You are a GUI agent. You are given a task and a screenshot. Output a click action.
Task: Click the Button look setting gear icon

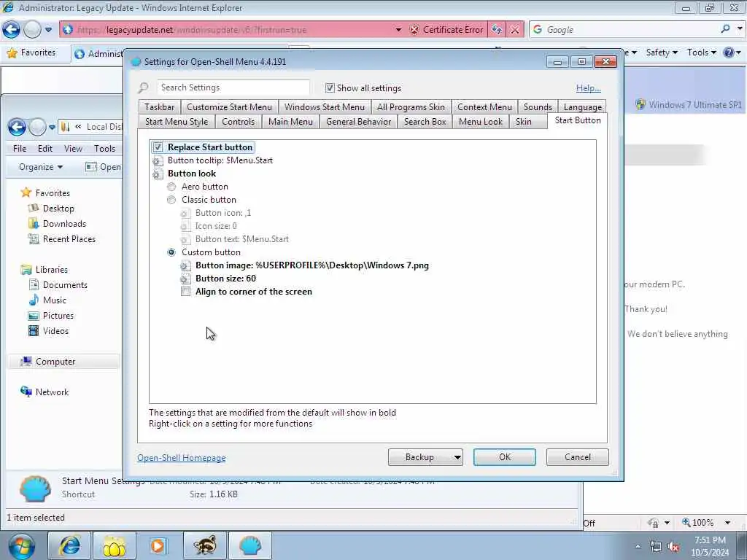(x=158, y=174)
